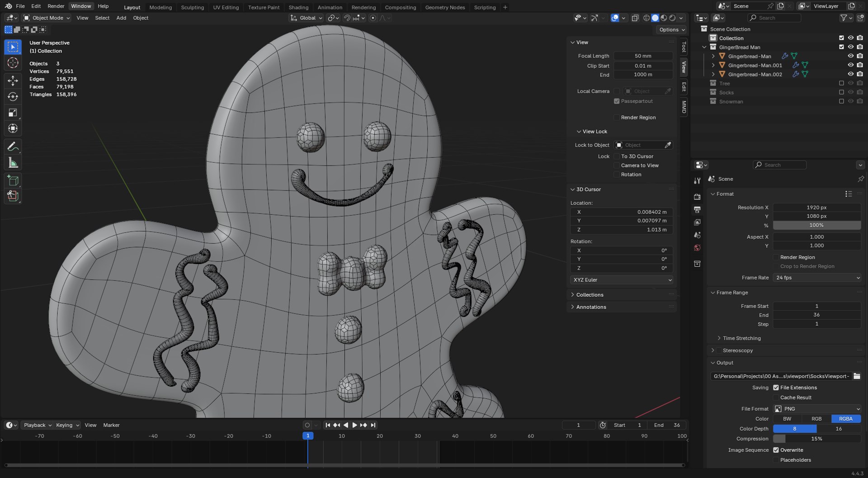Enable the Snowman collection checkbox
Image resolution: width=868 pixels, height=478 pixels.
[841, 101]
